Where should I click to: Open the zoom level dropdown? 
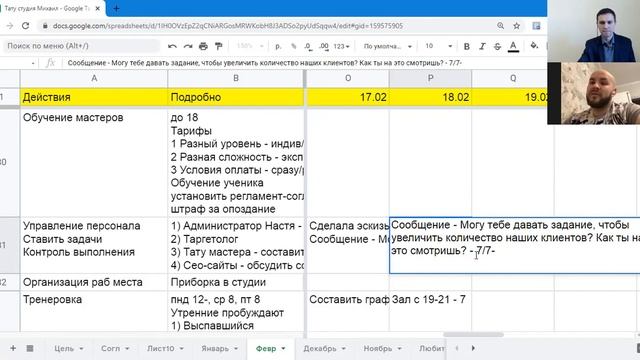250,46
